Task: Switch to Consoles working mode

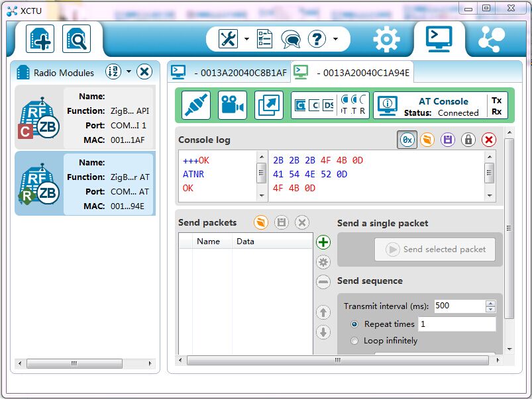Action: click(439, 38)
